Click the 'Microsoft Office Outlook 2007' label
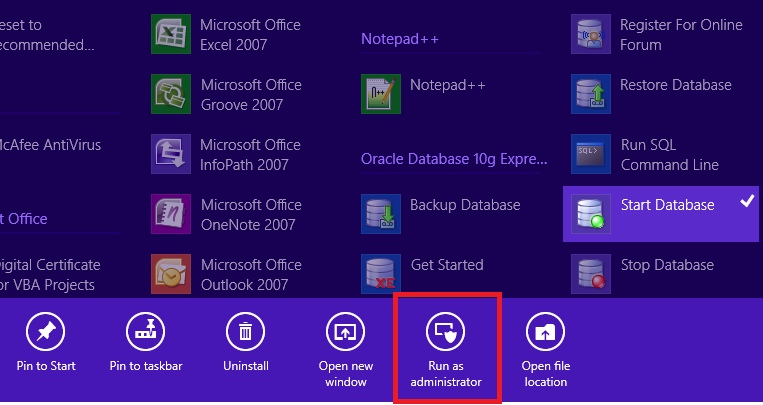Image resolution: width=763 pixels, height=405 pixels. (x=251, y=274)
